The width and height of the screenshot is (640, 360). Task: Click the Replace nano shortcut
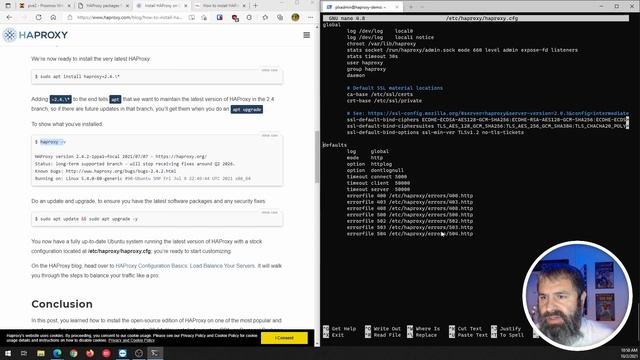(x=422, y=335)
